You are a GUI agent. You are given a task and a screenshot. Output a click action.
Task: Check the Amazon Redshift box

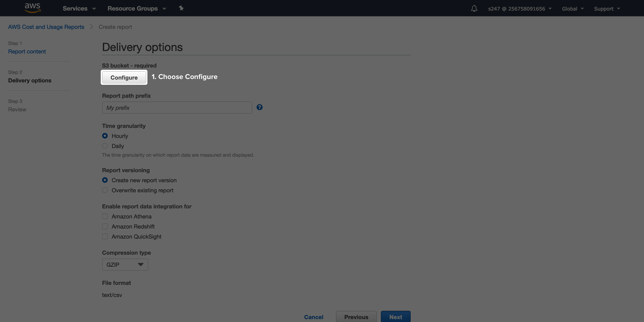tap(105, 227)
